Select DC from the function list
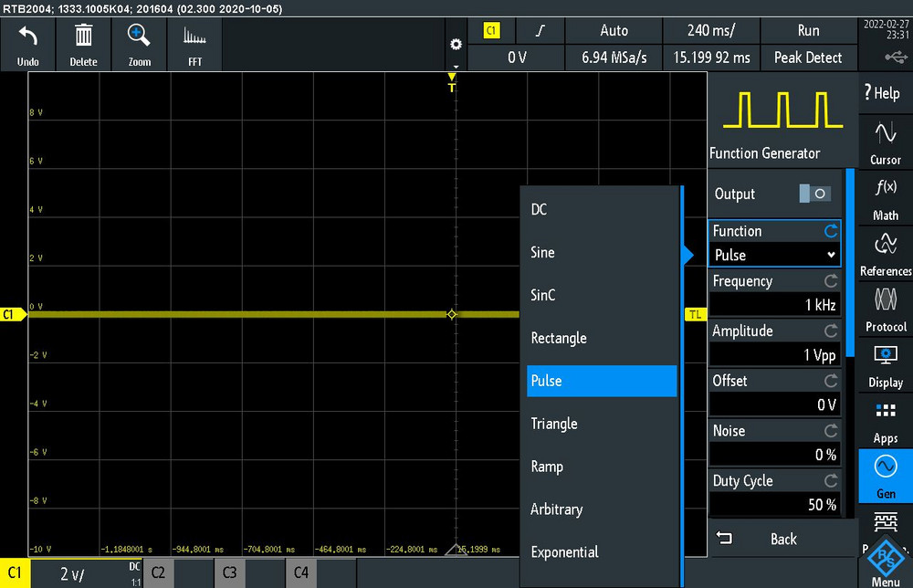913x588 pixels. click(602, 210)
